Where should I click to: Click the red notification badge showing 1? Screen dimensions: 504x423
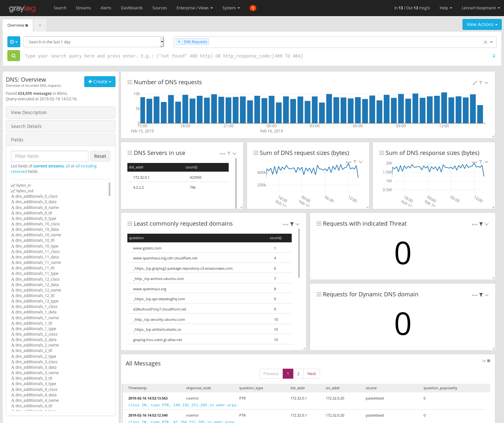point(253,8)
